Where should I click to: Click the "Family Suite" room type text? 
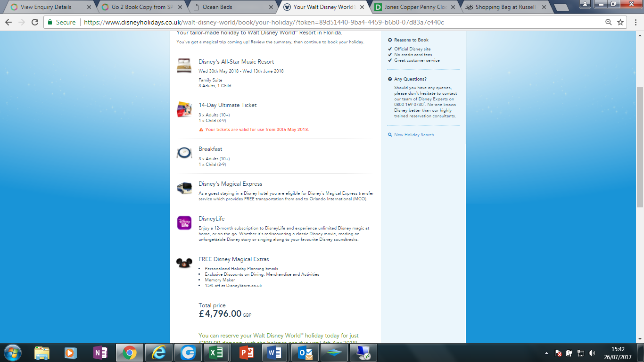tap(210, 80)
